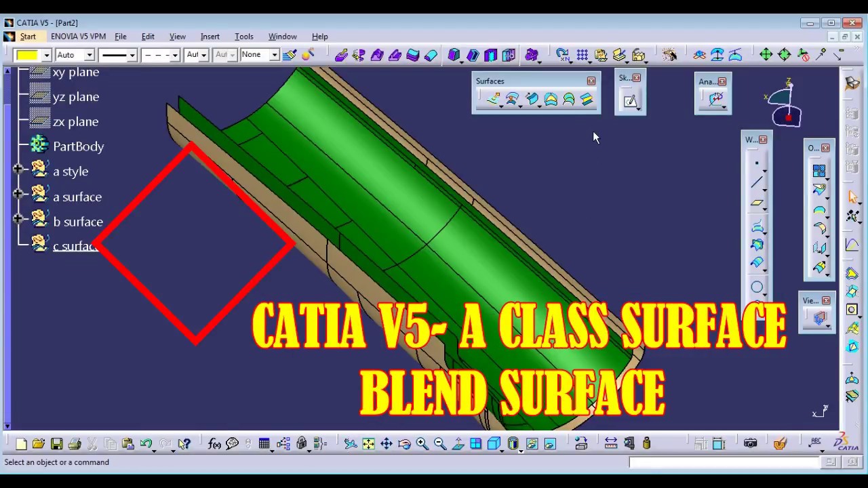Viewport: 868px width, 488px height.
Task: Click the CATIA logo icon bottom right
Action: (x=846, y=442)
